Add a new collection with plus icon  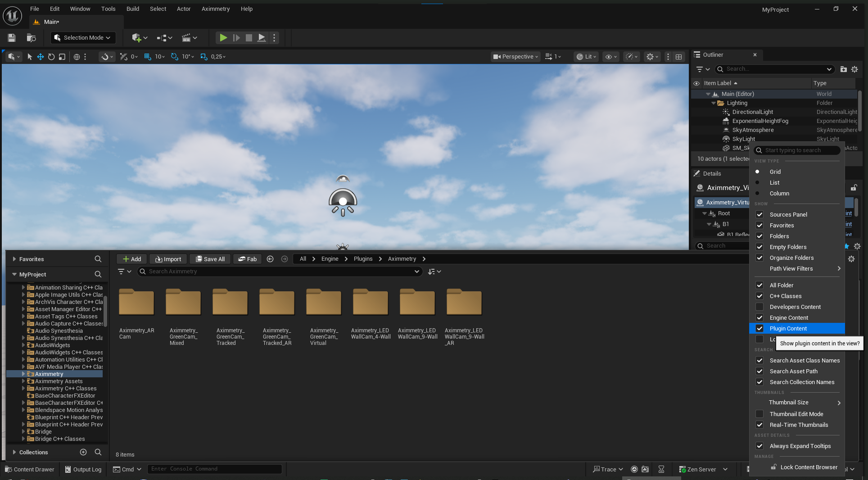tap(83, 452)
